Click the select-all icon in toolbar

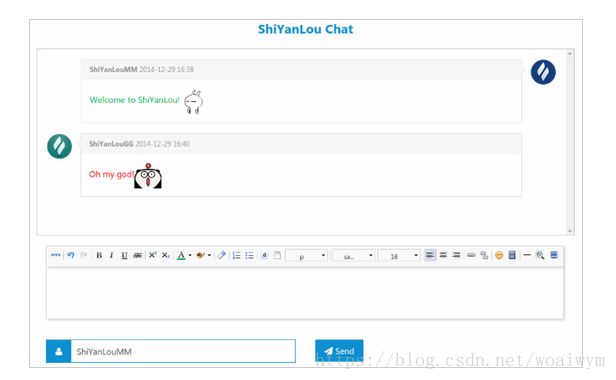264,255
